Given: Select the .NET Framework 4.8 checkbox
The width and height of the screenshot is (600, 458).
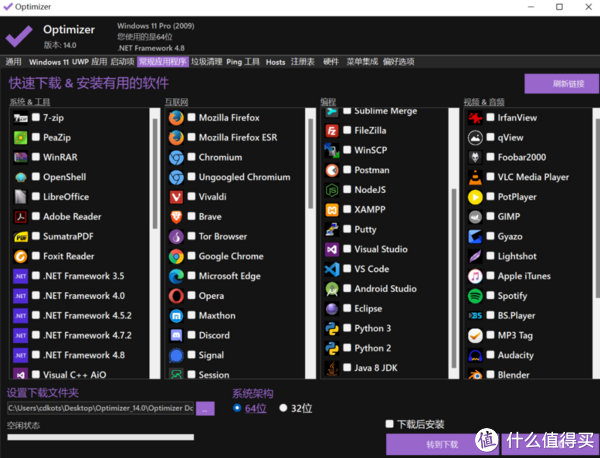Looking at the screenshot, I should (x=36, y=355).
